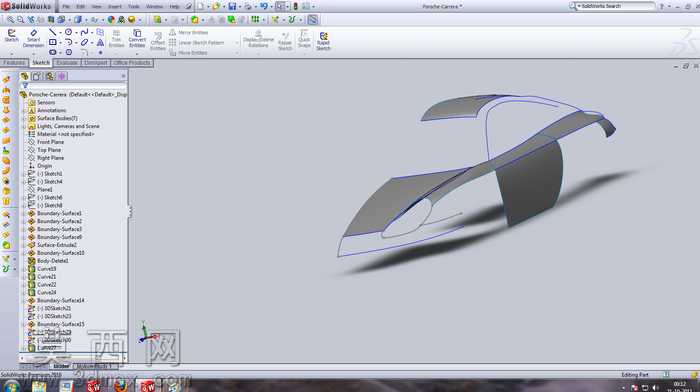Open the Help menu
Viewport: 700px width, 392px height.
(174, 7)
